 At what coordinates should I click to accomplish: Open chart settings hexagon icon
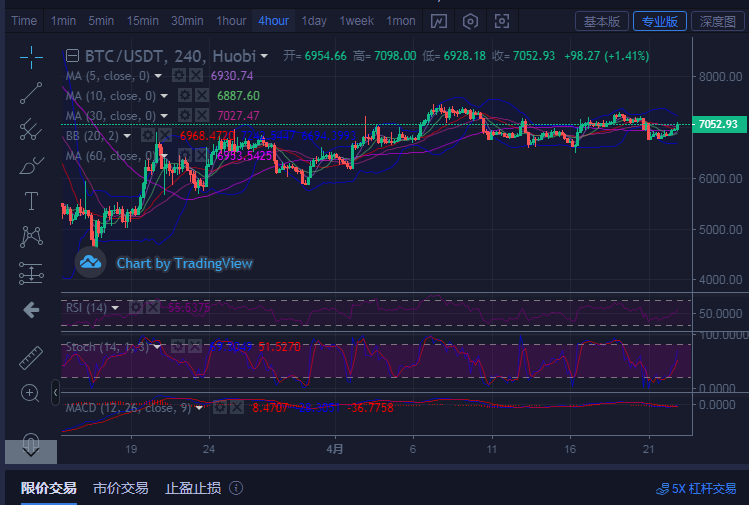[471, 21]
